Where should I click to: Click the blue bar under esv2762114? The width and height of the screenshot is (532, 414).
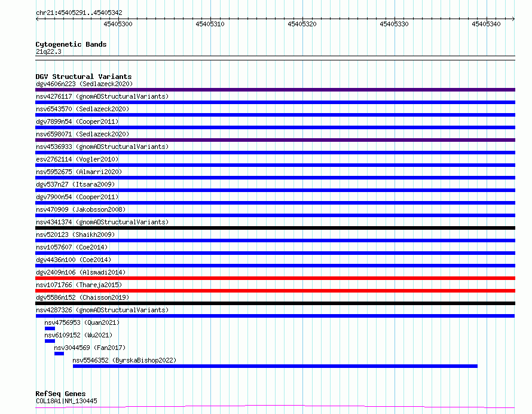(x=275, y=165)
